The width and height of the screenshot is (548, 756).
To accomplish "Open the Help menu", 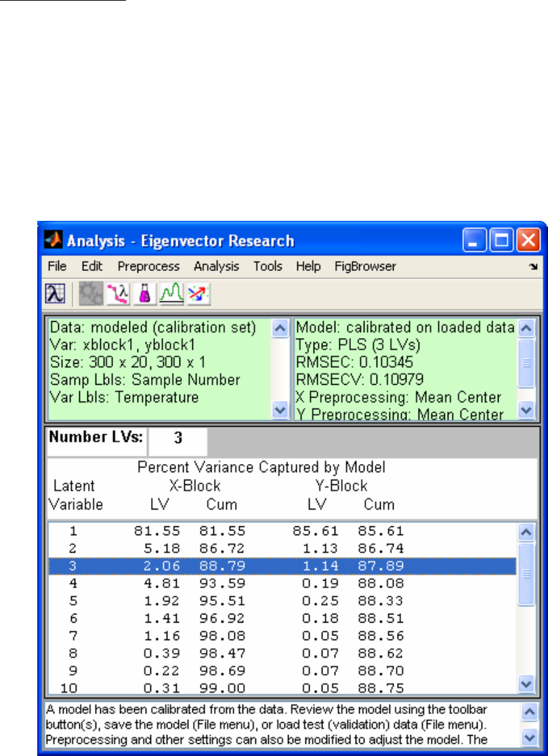I will [x=308, y=266].
